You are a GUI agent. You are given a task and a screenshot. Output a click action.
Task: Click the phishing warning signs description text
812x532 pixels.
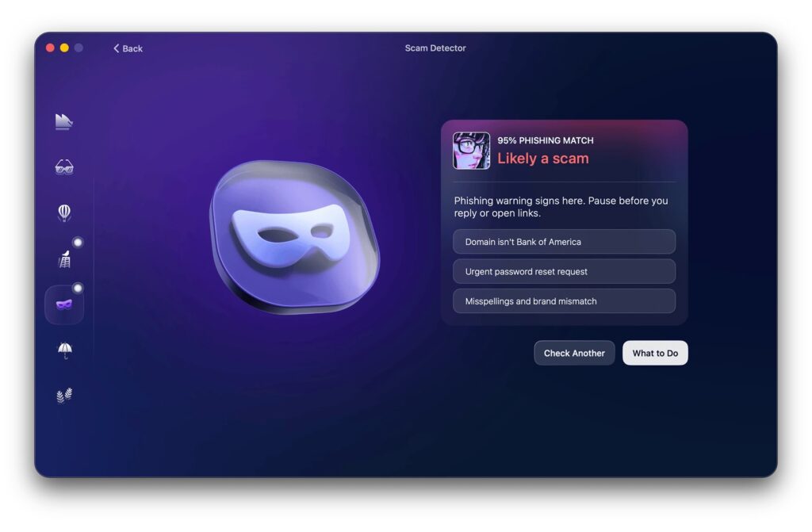[561, 207]
